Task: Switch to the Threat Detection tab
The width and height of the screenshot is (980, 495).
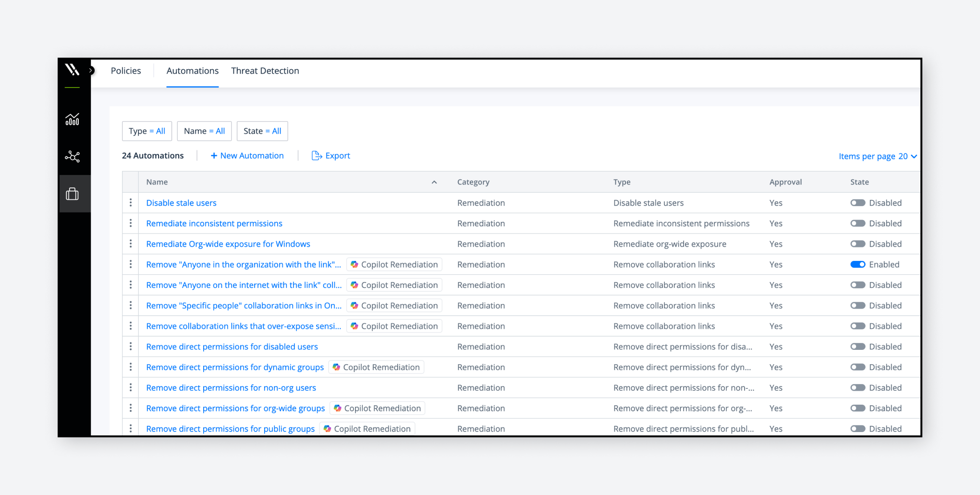Action: [x=265, y=71]
